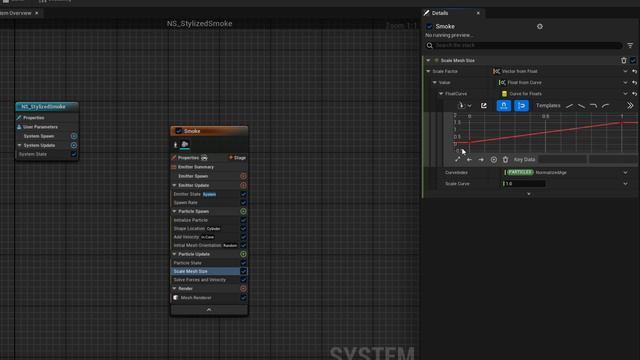The height and width of the screenshot is (360, 640).
Task: Open Smoke emitter Properties
Action: [x=189, y=158]
